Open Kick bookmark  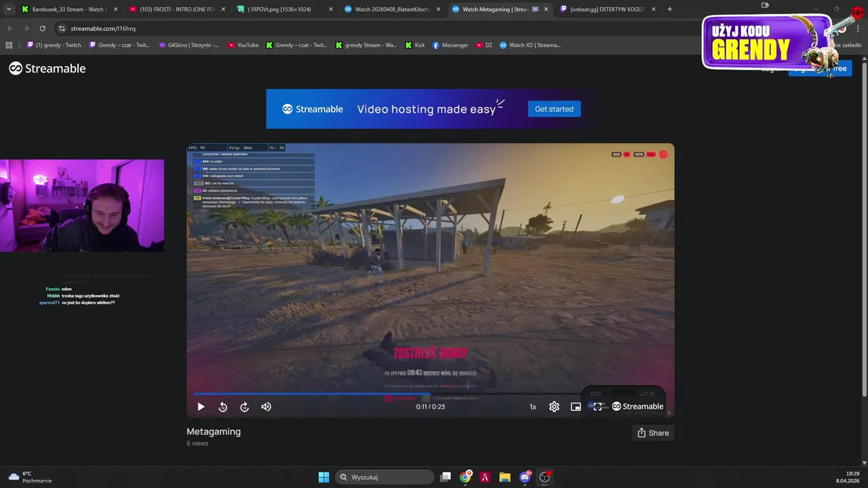415,45
